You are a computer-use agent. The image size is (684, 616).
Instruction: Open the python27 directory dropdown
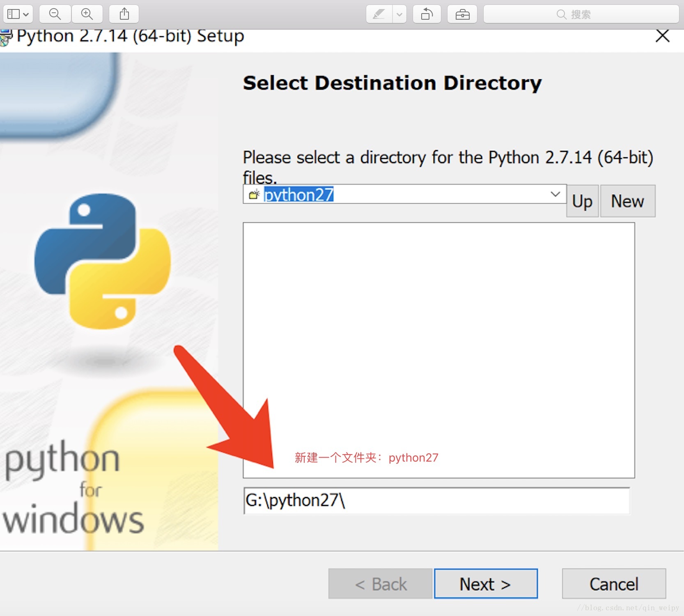coord(555,194)
